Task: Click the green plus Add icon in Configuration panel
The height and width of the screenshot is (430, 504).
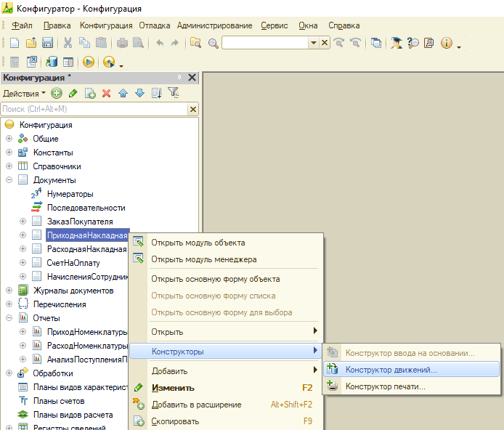Action: coord(57,94)
